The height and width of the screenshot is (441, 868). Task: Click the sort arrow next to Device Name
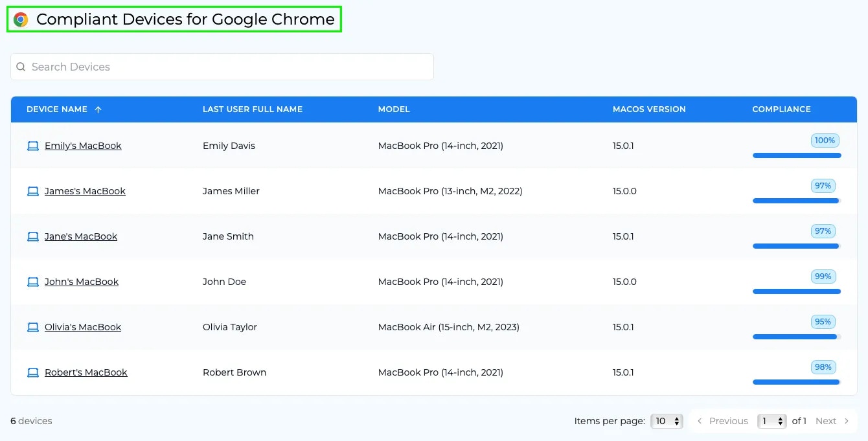click(98, 109)
